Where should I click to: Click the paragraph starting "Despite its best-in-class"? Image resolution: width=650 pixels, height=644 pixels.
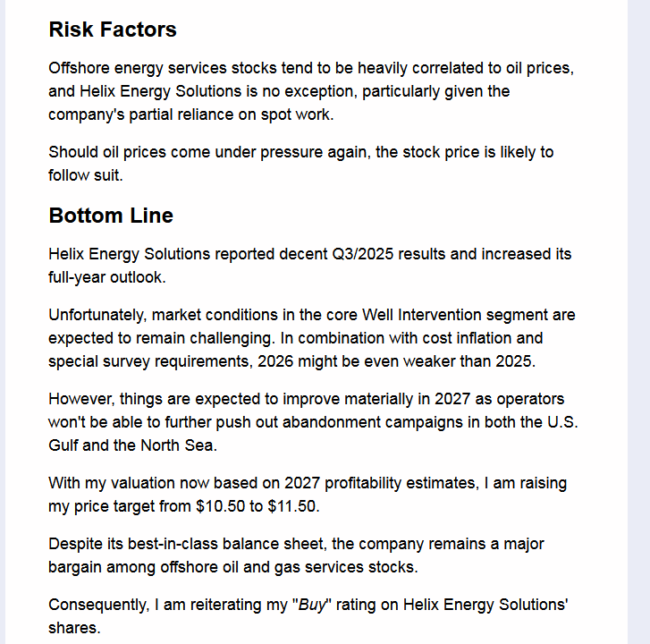(x=296, y=555)
